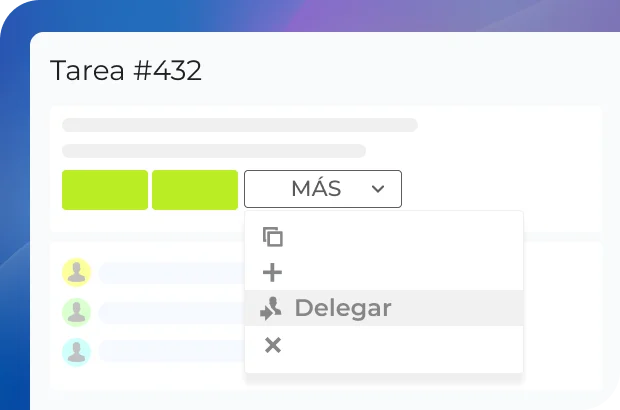
Task: Open the MÁS dropdown button
Action: (x=323, y=189)
